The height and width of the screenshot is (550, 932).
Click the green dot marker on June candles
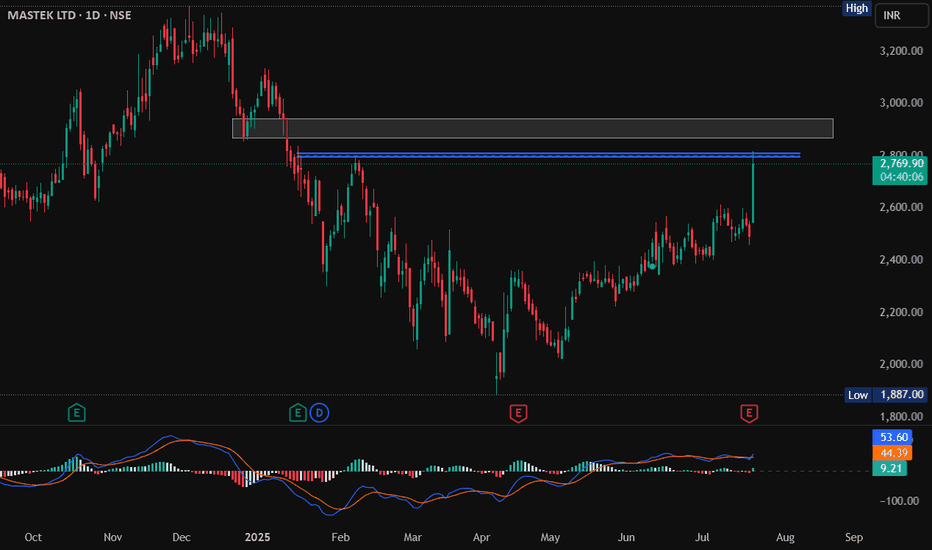tap(653, 266)
